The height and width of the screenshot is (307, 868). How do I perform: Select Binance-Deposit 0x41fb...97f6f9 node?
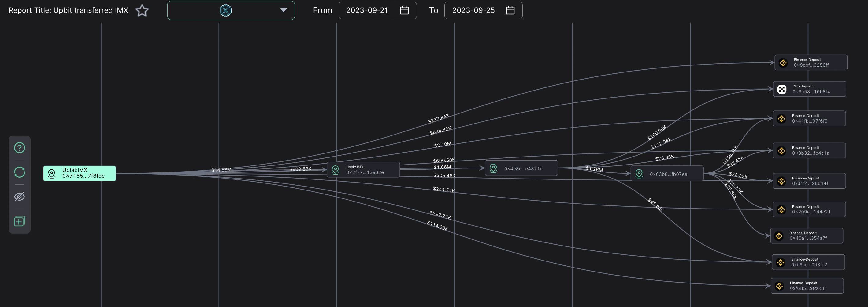tap(809, 118)
